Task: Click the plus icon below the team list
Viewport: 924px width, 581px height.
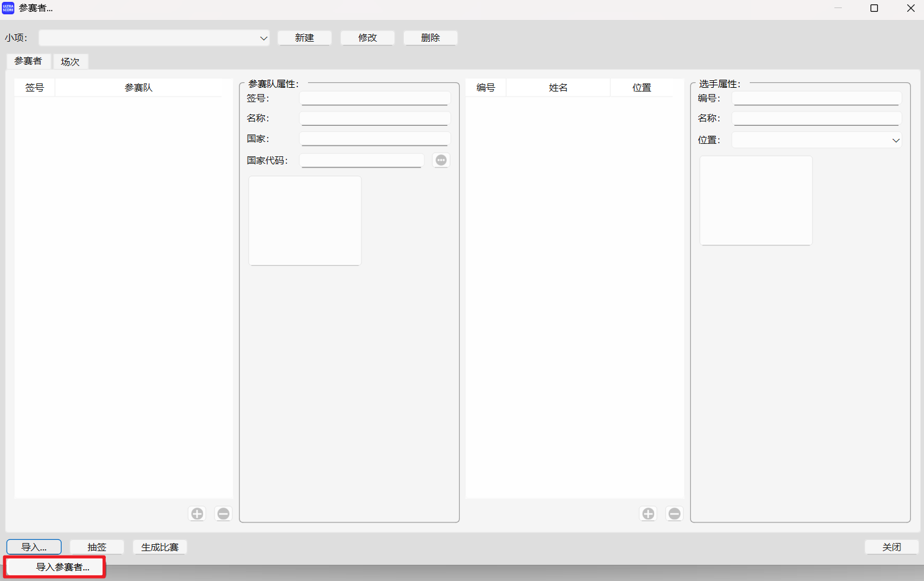Action: [197, 513]
